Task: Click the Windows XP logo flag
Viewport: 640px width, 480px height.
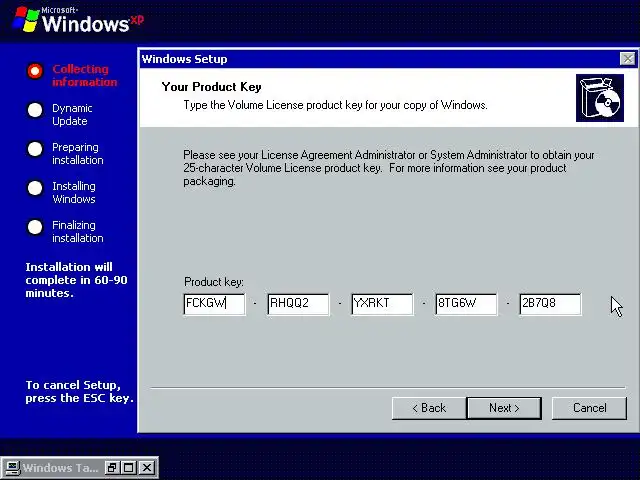Action: click(x=25, y=19)
